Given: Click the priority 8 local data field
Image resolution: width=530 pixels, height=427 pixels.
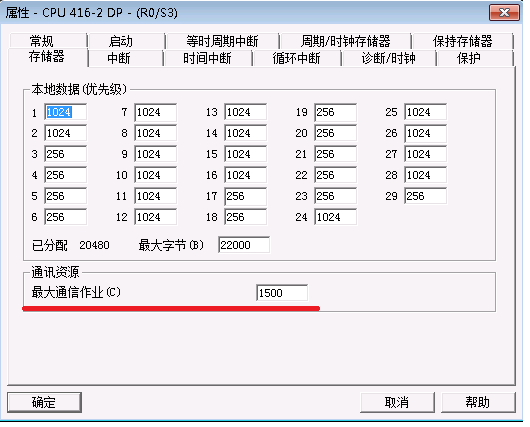Looking at the screenshot, I should tap(155, 133).
